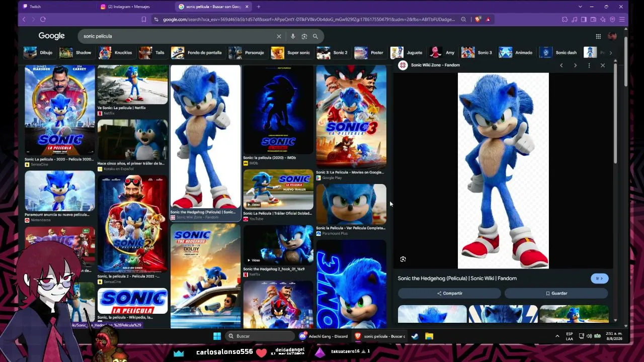Select the sonic pelicula Google tab
This screenshot has height=362, width=644.
213,7
